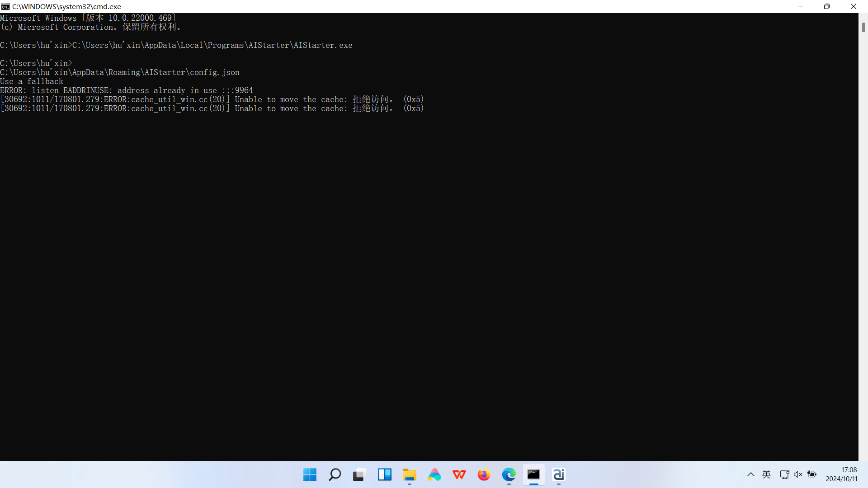
Task: Open Task View on taskbar
Action: click(359, 474)
